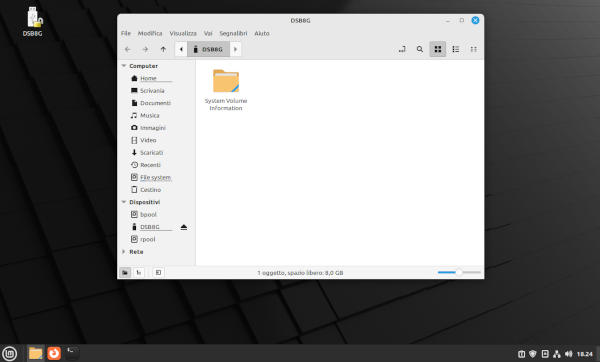The height and width of the screenshot is (362, 600).
Task: Show tree view in the sidebar
Action: click(139, 272)
